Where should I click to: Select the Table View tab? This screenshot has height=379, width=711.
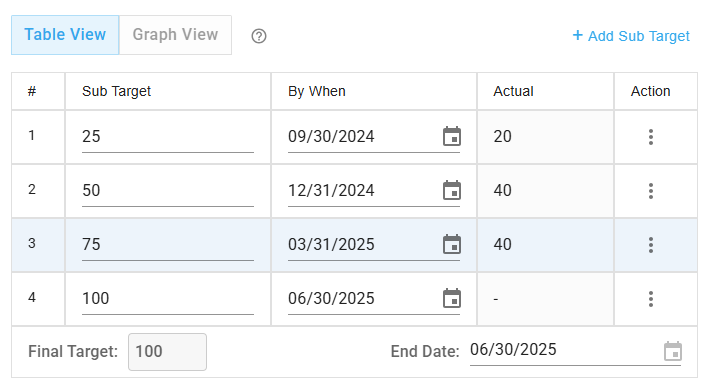click(65, 35)
